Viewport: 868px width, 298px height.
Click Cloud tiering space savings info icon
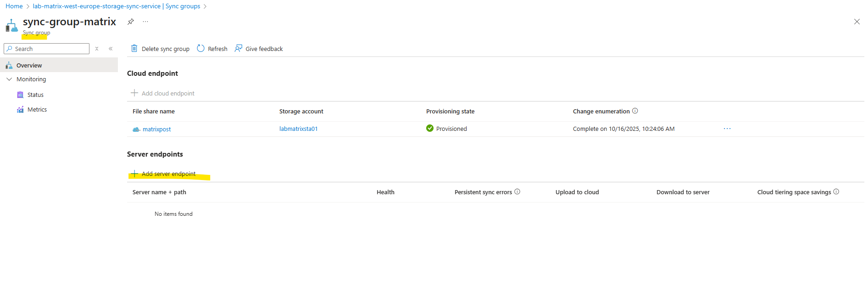point(836,192)
